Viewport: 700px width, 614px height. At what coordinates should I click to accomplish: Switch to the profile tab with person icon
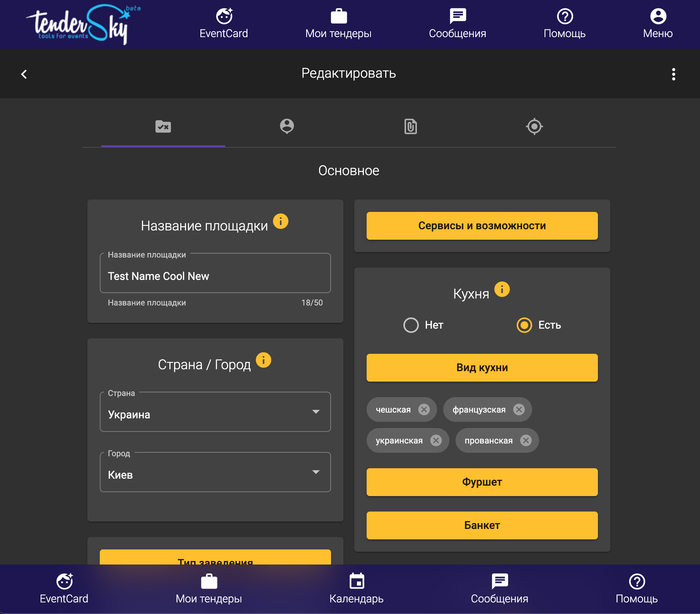pyautogui.click(x=287, y=126)
